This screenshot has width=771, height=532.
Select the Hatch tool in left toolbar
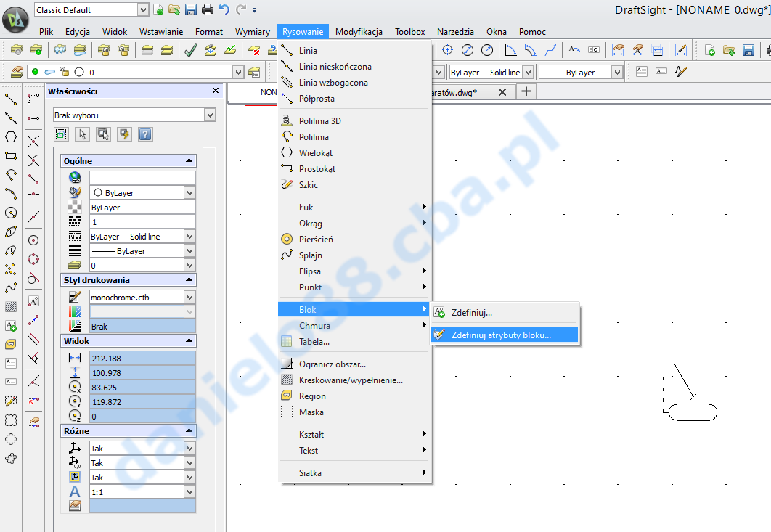[x=11, y=307]
